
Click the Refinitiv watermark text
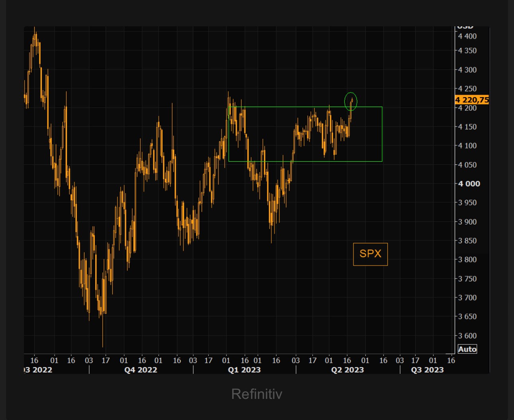tap(257, 394)
